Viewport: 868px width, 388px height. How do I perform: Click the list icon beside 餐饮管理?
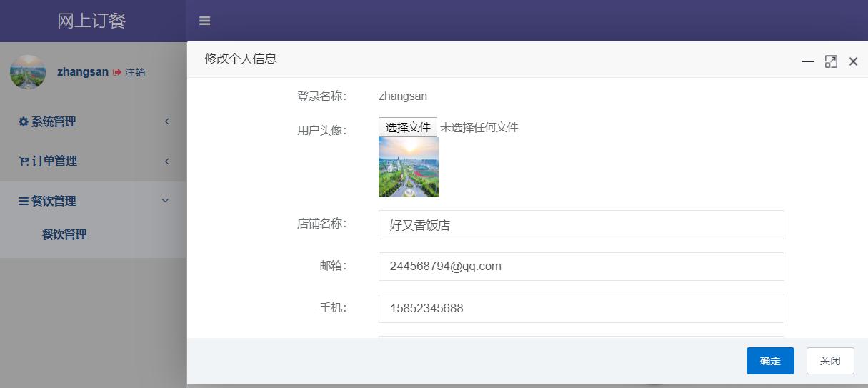point(24,202)
